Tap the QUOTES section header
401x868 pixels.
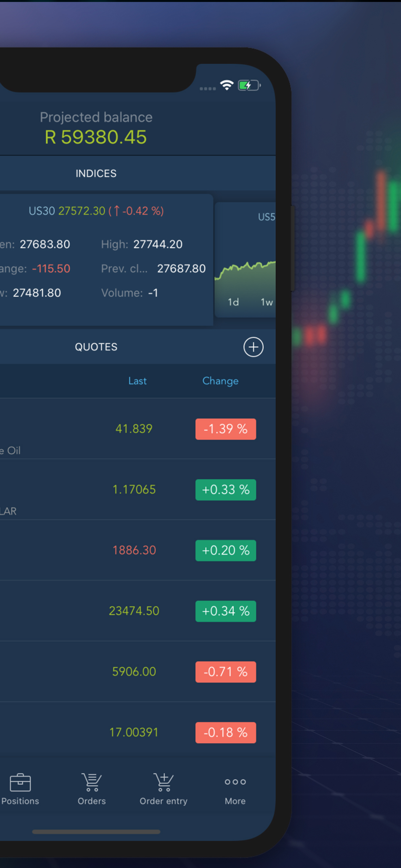[96, 347]
